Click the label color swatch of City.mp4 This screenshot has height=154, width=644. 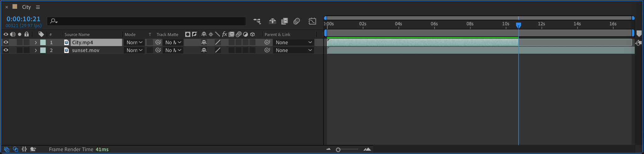[43, 42]
